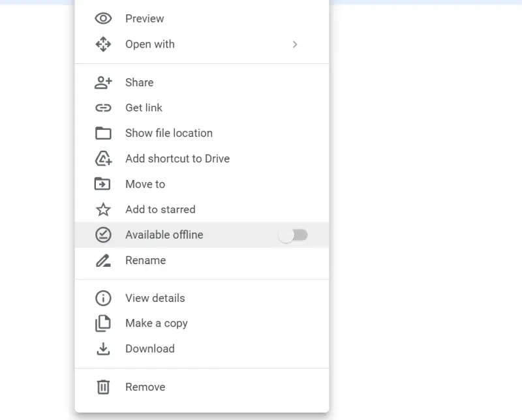
Task: Click the four-arrow Open with icon
Action: (103, 44)
